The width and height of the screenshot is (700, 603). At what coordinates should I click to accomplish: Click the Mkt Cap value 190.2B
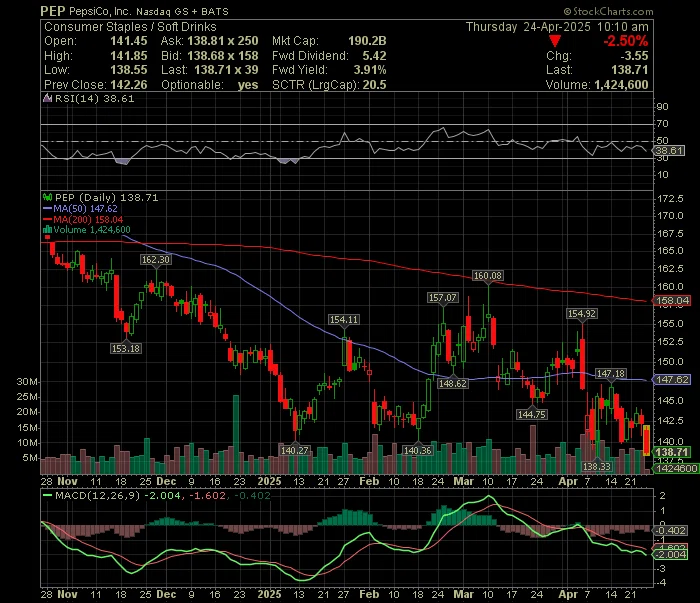pos(367,41)
